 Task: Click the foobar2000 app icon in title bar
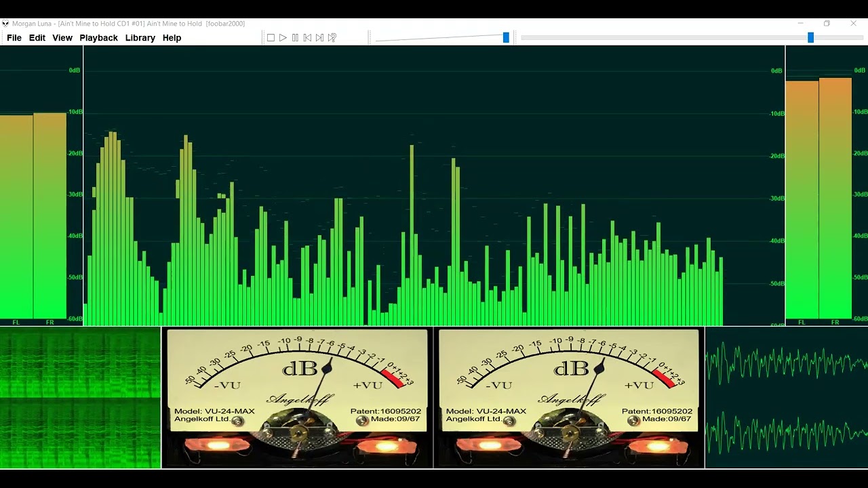click(5, 24)
